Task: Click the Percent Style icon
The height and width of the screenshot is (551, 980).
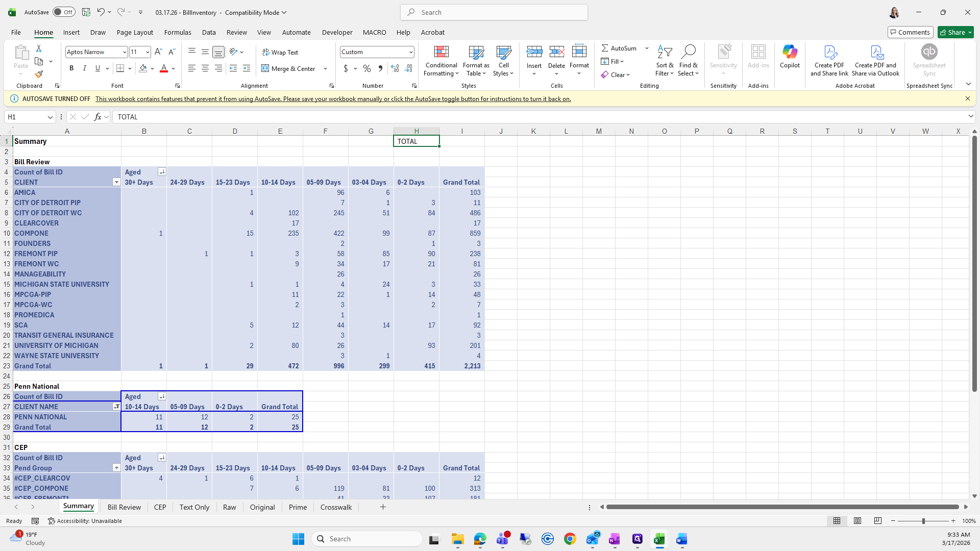Action: [x=367, y=68]
